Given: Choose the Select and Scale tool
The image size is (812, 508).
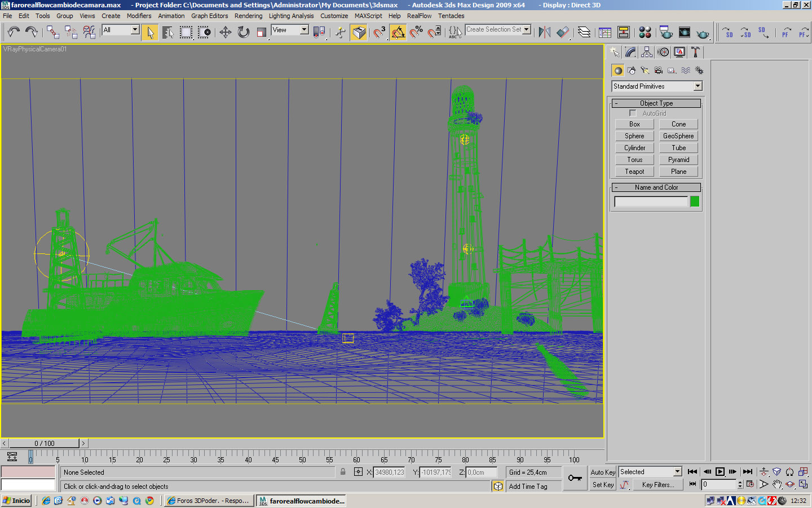Looking at the screenshot, I should [262, 32].
